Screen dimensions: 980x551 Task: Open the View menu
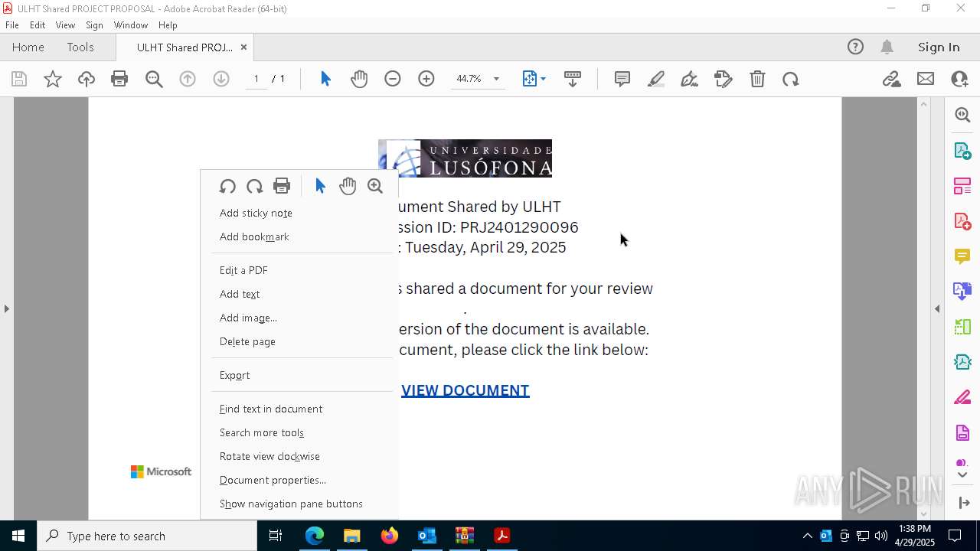65,24
